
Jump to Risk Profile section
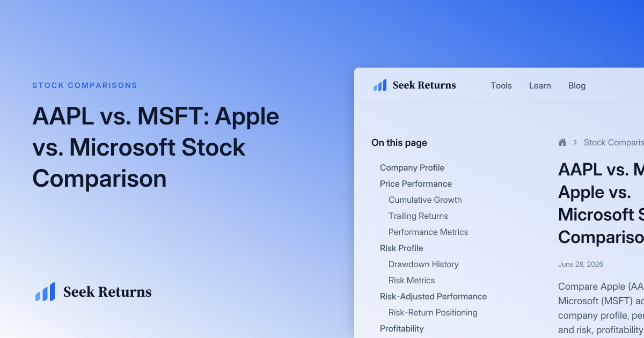tap(401, 248)
